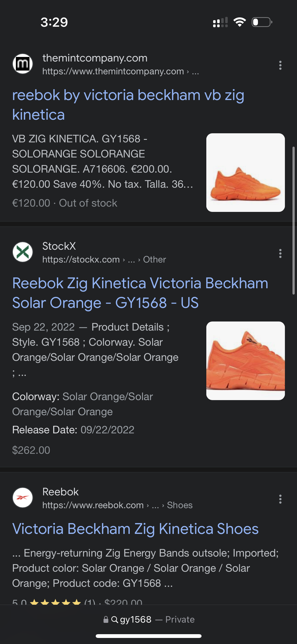Tap the StockX site name label
297x644 pixels.
[x=59, y=246]
